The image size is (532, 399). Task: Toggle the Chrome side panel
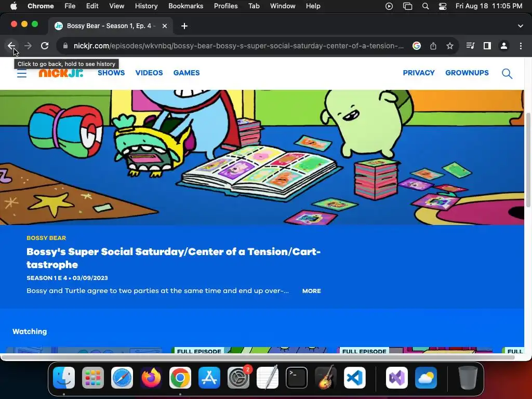click(x=487, y=46)
